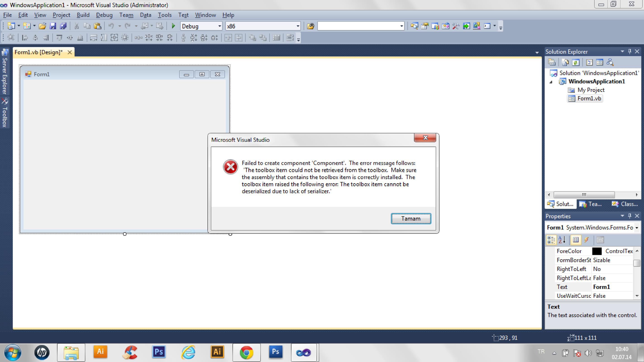644x362 pixels.
Task: Click the New Project toolbar icon
Action: [x=11, y=26]
